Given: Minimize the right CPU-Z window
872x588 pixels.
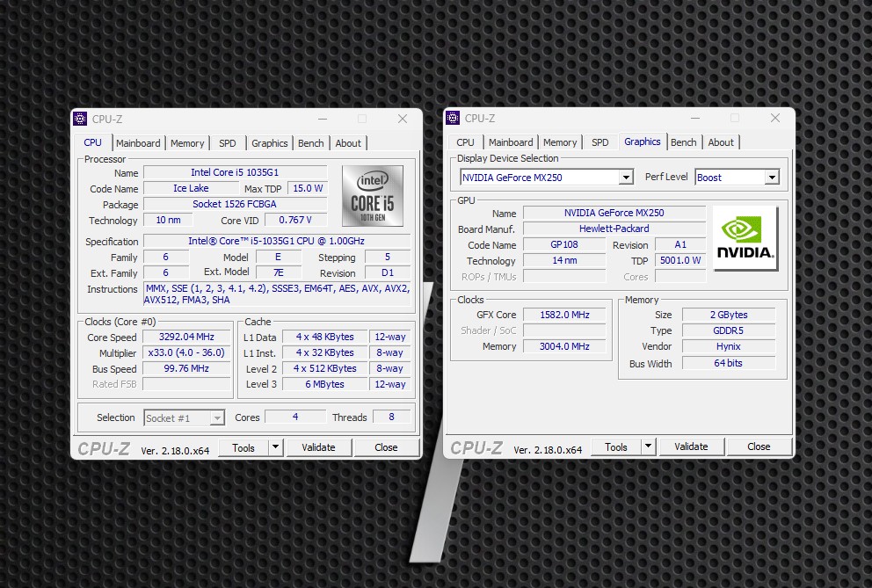Looking at the screenshot, I should click(x=695, y=118).
